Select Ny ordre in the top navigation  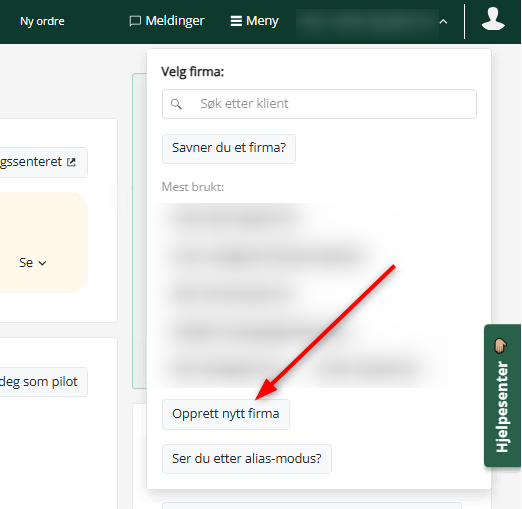[42, 21]
